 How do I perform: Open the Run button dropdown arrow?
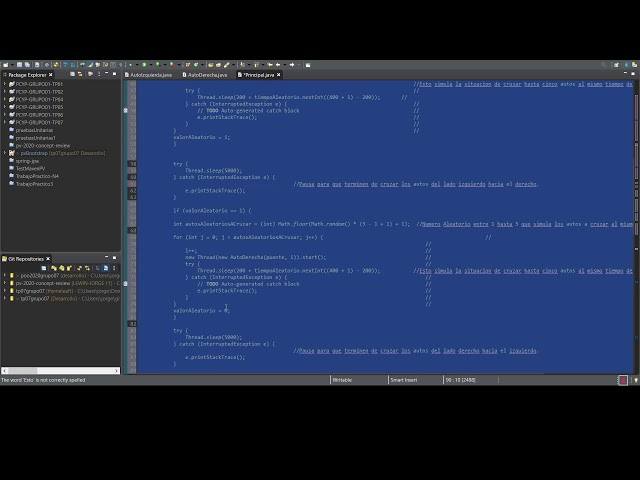click(151, 65)
